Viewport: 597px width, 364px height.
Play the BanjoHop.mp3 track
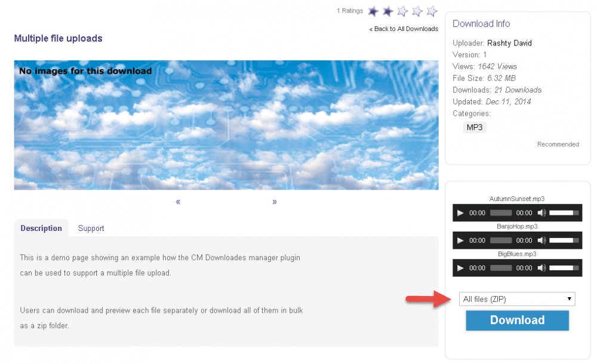tap(460, 240)
